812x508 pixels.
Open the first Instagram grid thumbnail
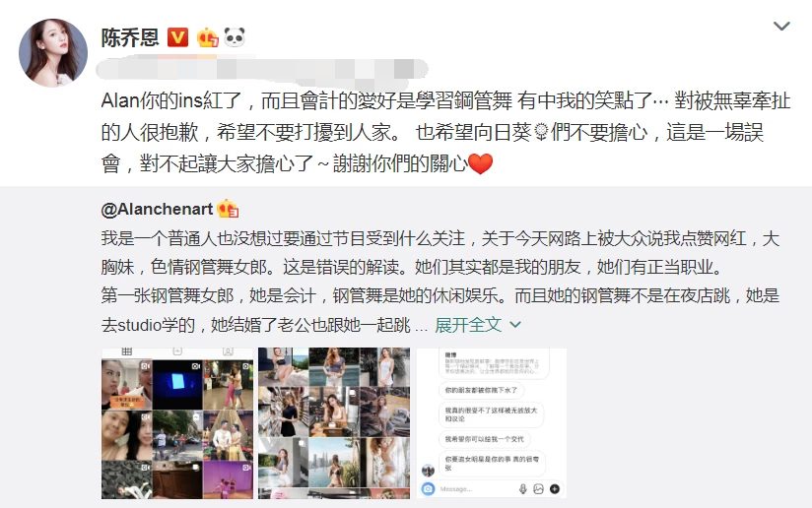[x=177, y=423]
